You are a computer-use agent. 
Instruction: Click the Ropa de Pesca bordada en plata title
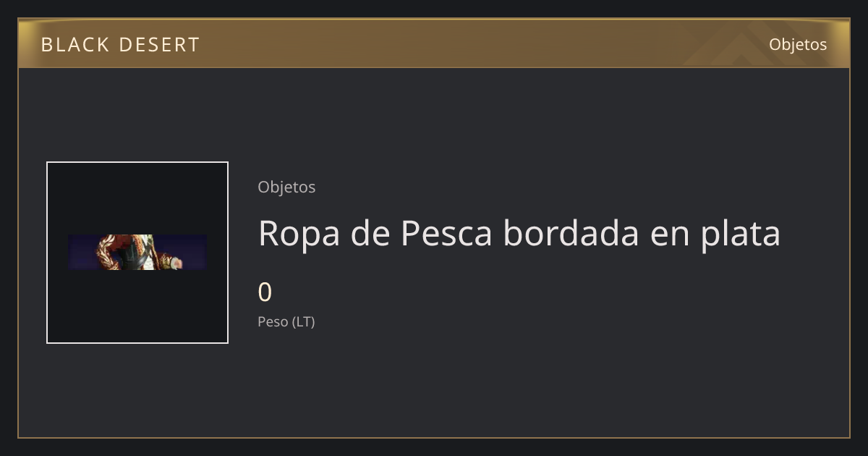point(519,234)
